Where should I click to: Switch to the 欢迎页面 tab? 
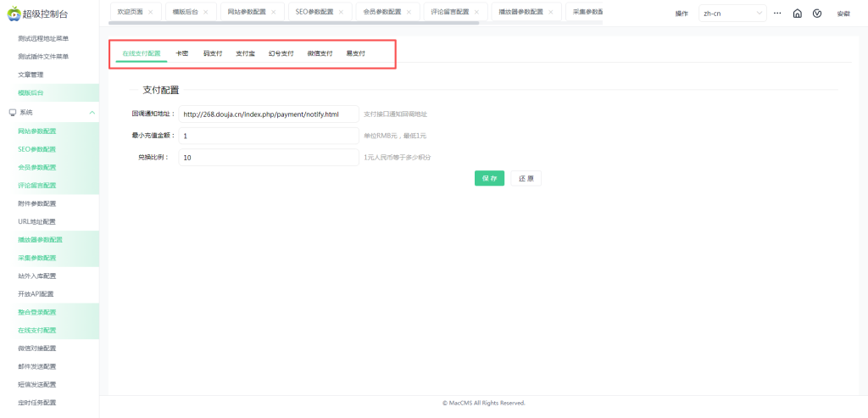(130, 12)
